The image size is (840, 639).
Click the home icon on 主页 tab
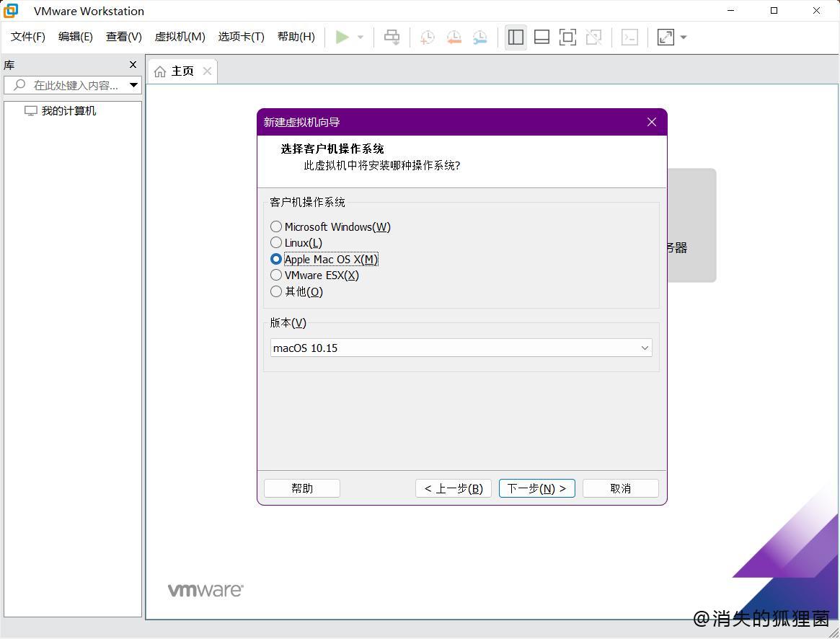point(159,71)
